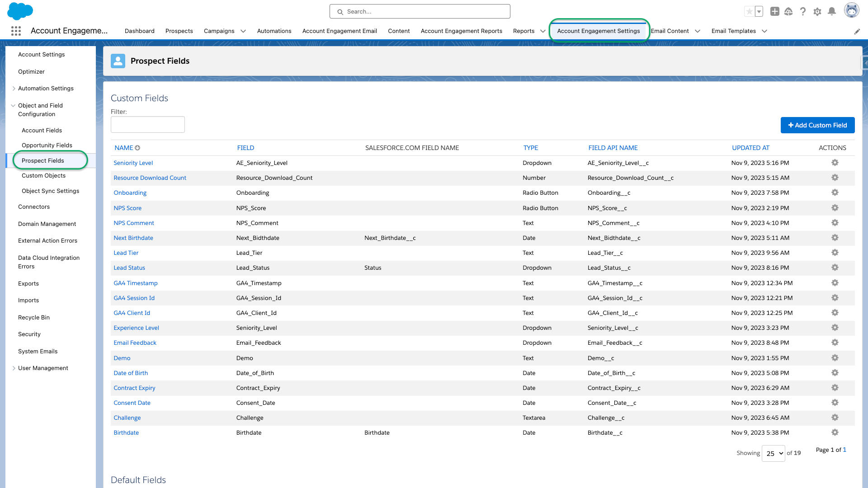This screenshot has height=488, width=868.
Task: Open actions gear for Date of Birth row
Action: click(x=835, y=373)
